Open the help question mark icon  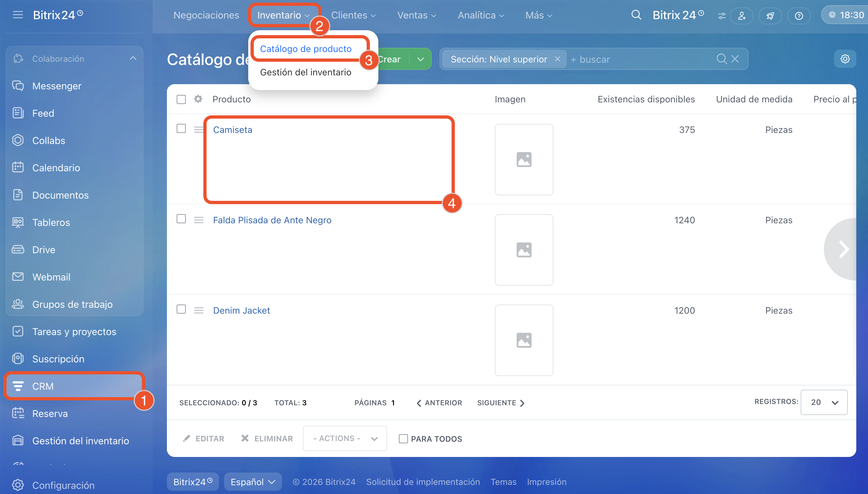(x=799, y=16)
